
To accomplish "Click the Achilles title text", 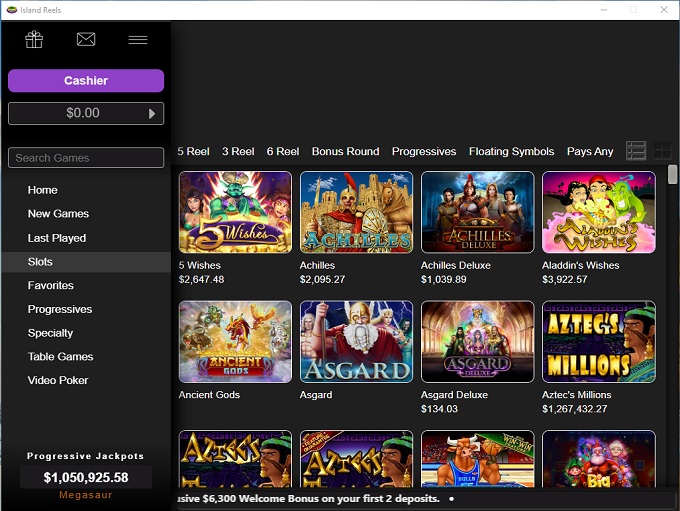I will tap(317, 265).
